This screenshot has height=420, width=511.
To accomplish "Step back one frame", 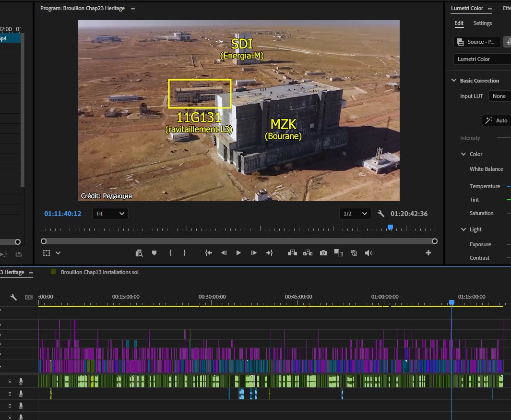I will coord(224,253).
